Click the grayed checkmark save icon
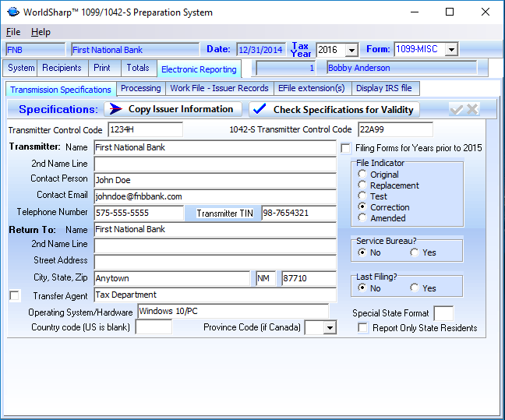The width and height of the screenshot is (505, 420). coord(457,109)
